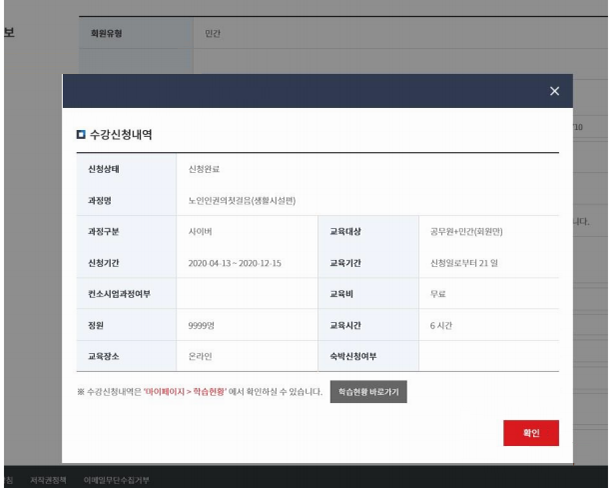
Task: Click the 회원유형 label in background page
Action: pos(106,33)
